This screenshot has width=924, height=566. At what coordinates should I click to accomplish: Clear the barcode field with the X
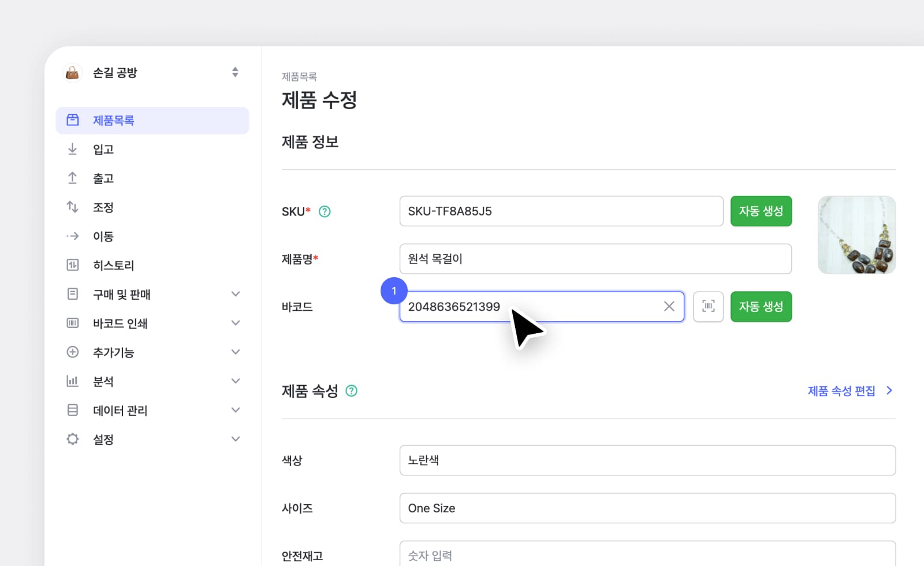[669, 307]
